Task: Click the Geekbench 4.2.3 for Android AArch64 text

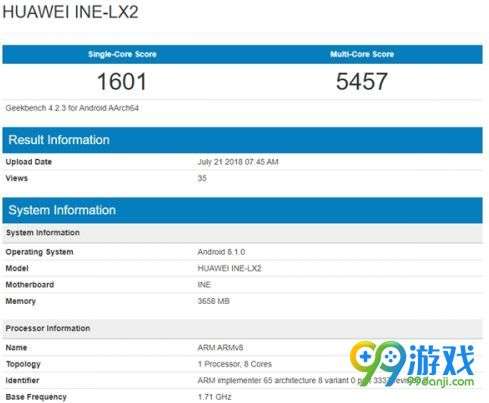Action: (x=72, y=108)
